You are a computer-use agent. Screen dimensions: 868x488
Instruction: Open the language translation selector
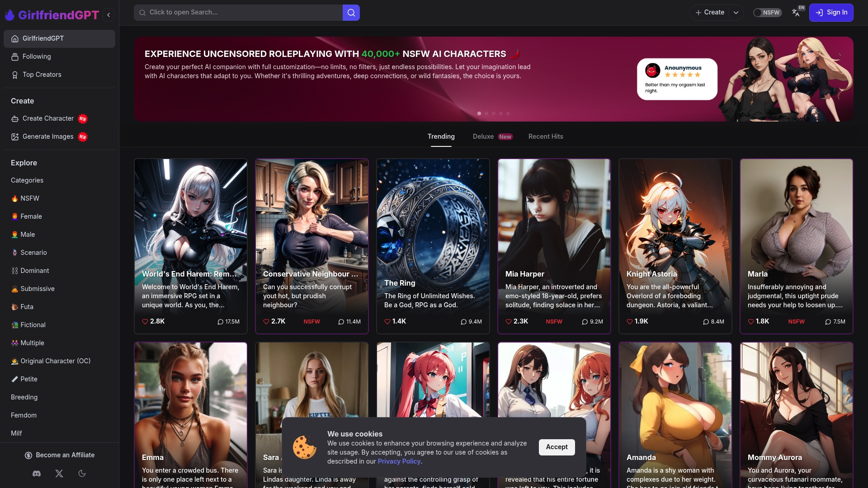[x=797, y=13]
